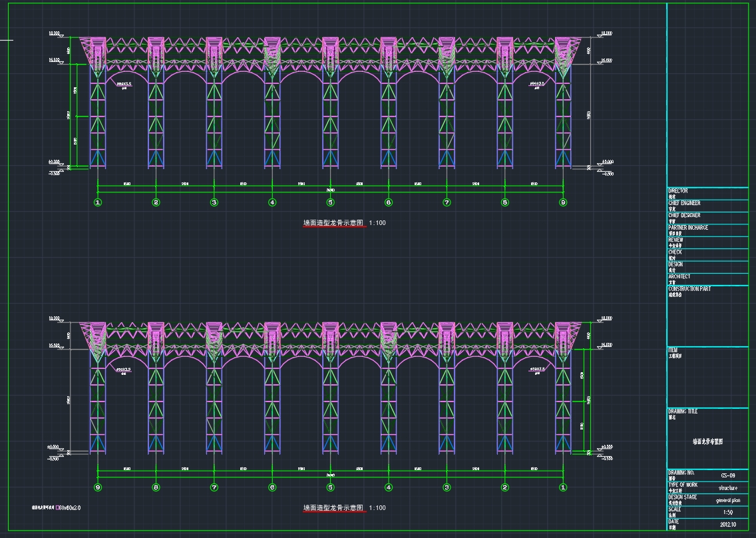Click the DRAWING NO. label

point(681,473)
